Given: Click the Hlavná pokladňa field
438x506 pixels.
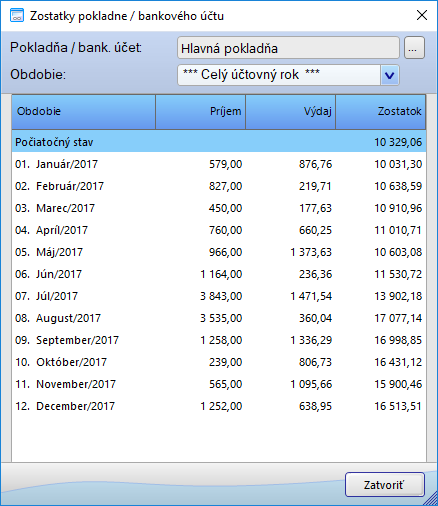Looking at the screenshot, I should pos(288,48).
